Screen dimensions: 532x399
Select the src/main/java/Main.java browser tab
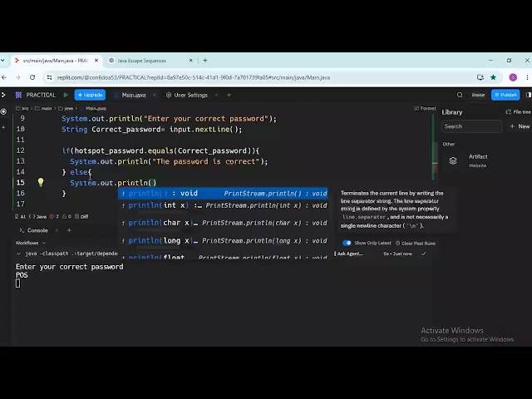tap(54, 61)
